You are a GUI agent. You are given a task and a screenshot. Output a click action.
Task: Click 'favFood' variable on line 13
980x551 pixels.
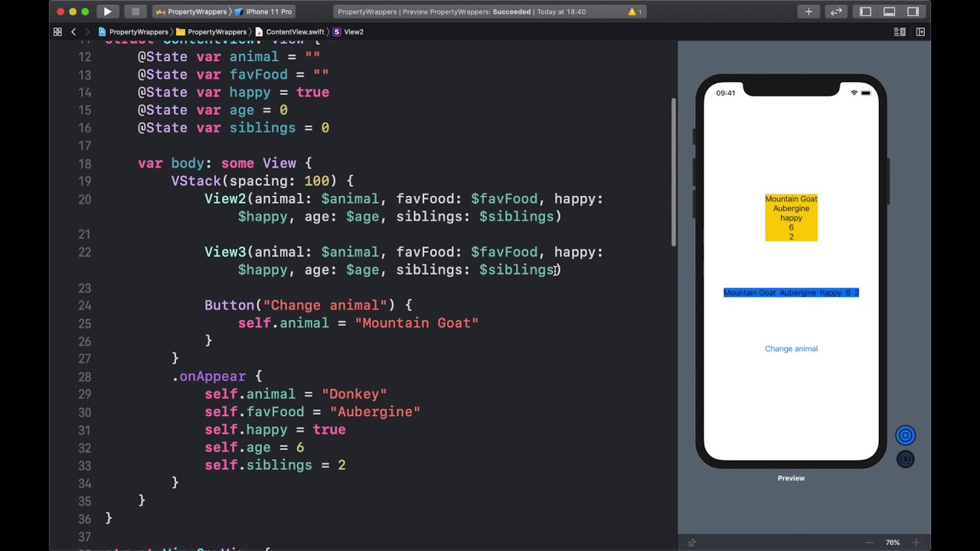259,74
